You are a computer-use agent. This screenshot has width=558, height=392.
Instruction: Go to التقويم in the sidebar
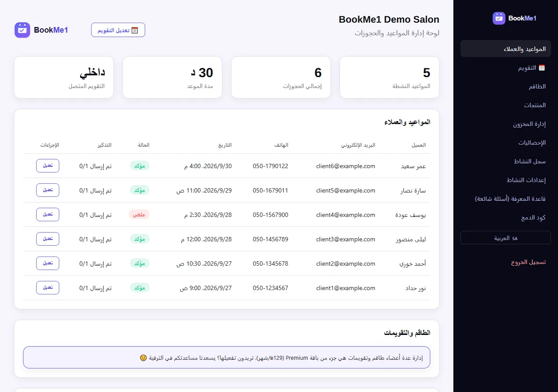point(506,68)
